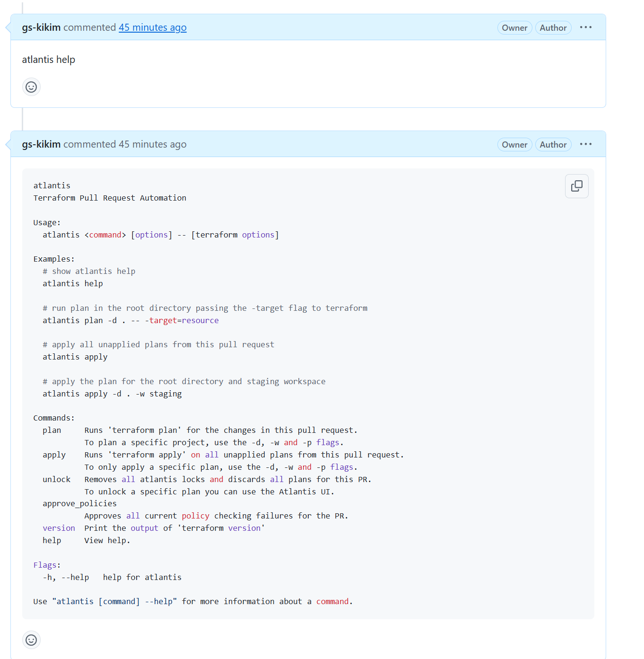Click the 'atlantis help' comment text

(49, 60)
